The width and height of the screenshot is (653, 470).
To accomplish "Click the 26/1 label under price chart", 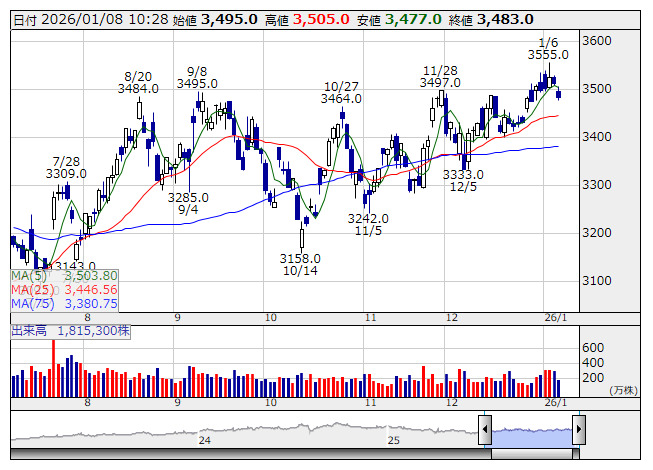I will (x=556, y=318).
